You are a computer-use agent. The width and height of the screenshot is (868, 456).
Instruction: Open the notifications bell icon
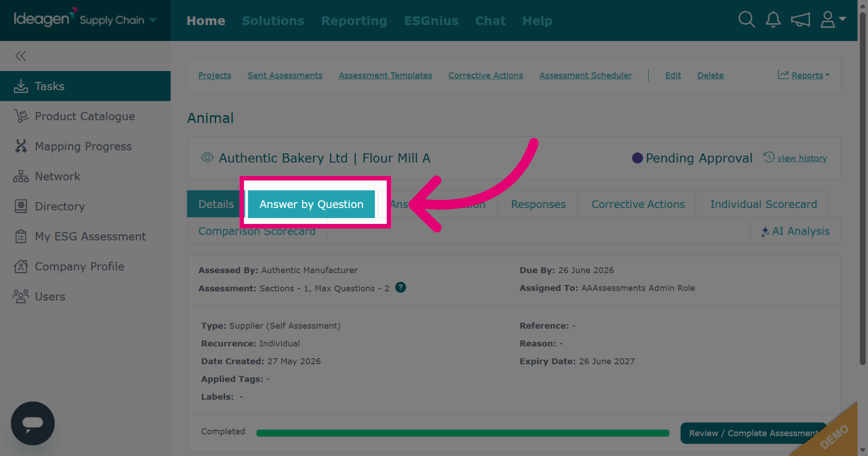click(x=773, y=19)
